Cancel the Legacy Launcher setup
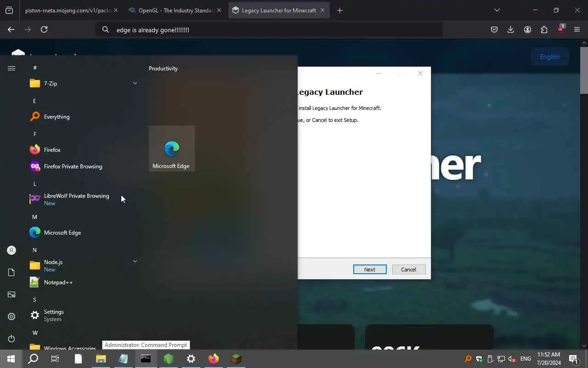 (x=408, y=270)
